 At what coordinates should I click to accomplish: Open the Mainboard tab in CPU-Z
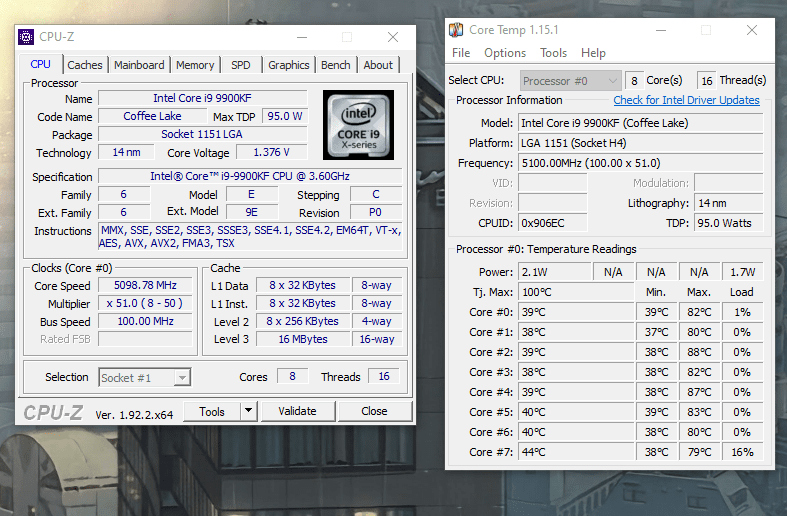click(x=139, y=65)
